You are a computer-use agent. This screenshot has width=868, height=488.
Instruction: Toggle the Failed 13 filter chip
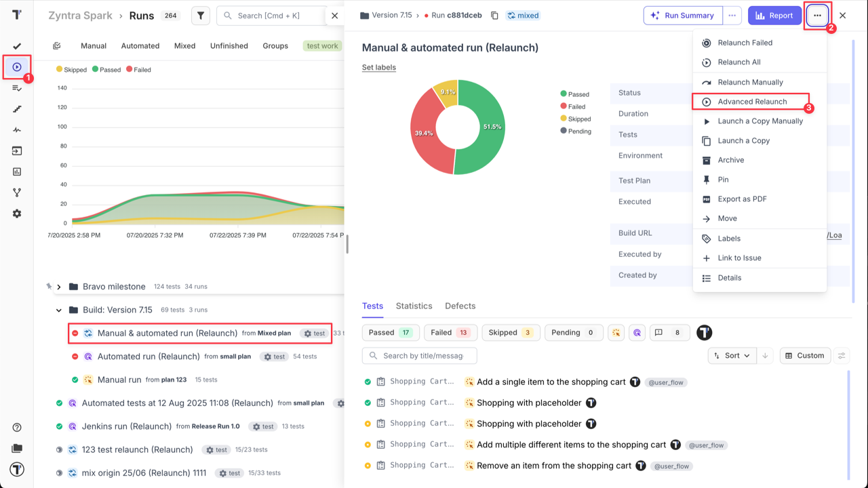[450, 332]
